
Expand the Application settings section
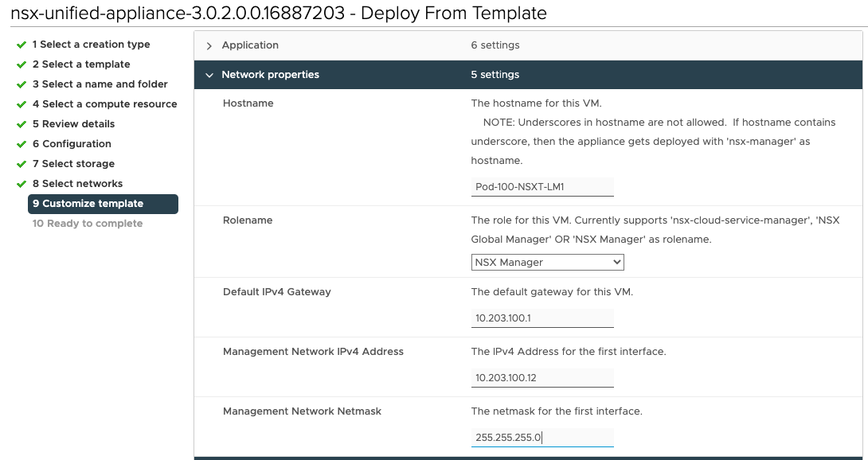(x=209, y=45)
